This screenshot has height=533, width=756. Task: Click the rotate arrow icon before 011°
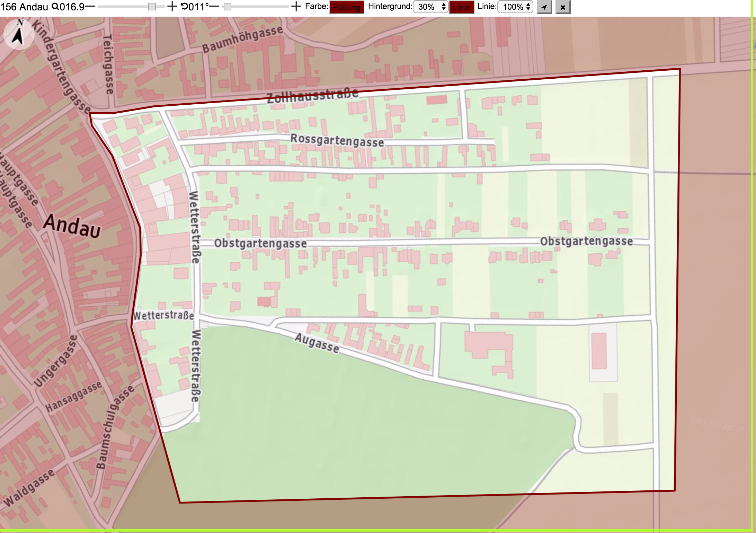pyautogui.click(x=185, y=6)
